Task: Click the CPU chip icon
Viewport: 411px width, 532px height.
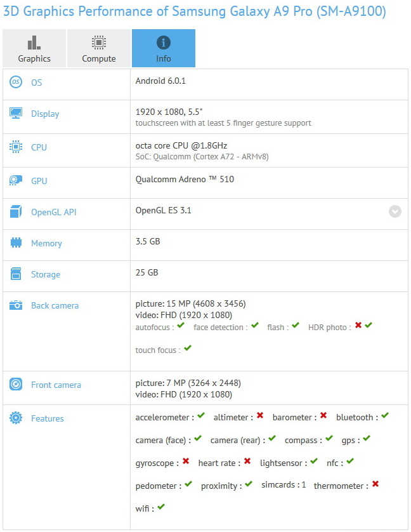Action: pos(16,147)
